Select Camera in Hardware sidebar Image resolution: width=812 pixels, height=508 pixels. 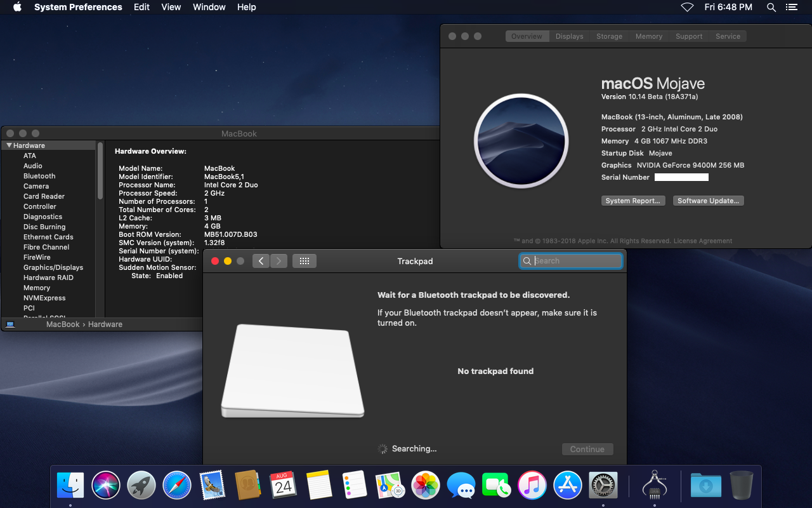tap(36, 186)
